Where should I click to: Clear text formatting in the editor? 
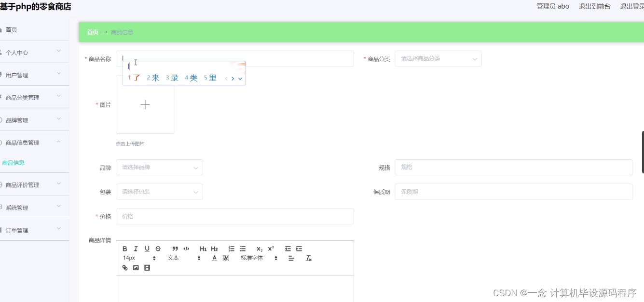(309, 258)
